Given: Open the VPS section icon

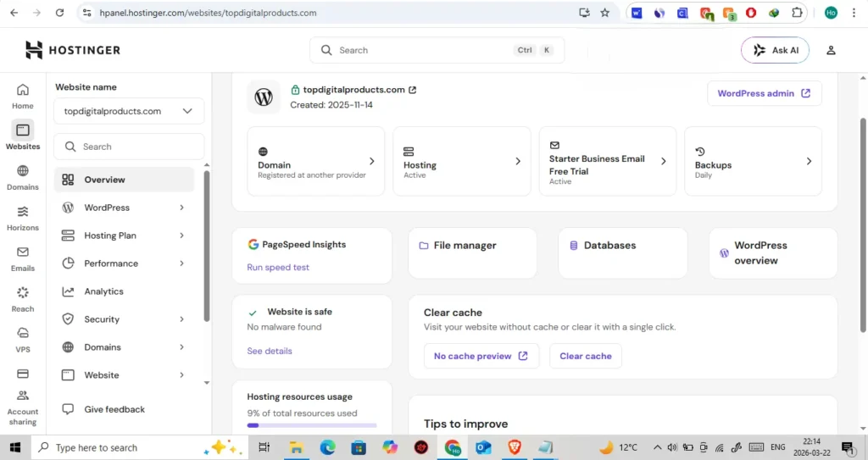Looking at the screenshot, I should point(23,333).
